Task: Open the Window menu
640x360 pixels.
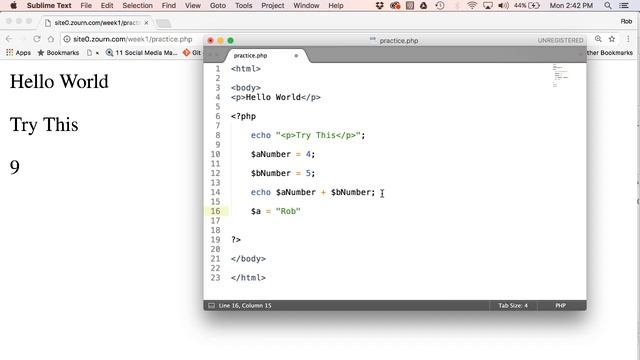Action: point(306,5)
